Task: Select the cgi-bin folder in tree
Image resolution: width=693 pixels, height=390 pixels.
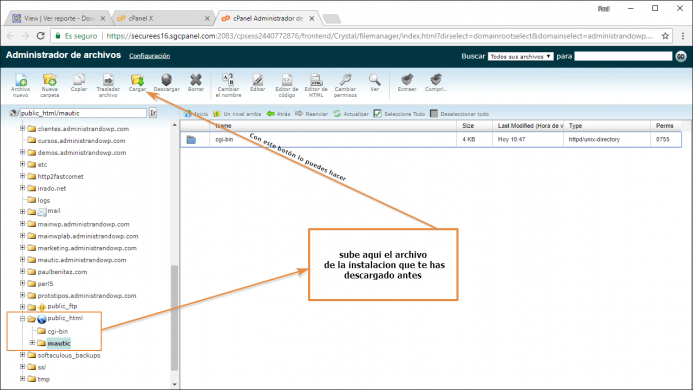Action: [x=57, y=331]
